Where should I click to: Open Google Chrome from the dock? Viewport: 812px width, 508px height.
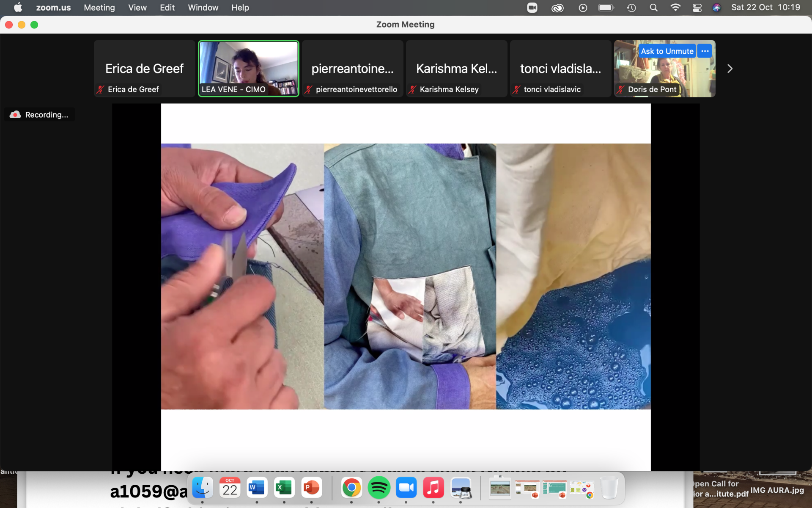351,488
